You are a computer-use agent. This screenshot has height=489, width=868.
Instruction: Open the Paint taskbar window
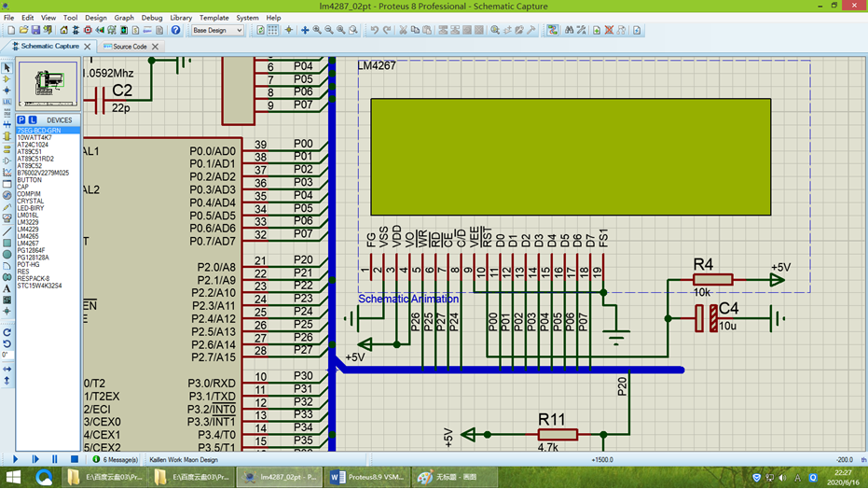pos(454,477)
